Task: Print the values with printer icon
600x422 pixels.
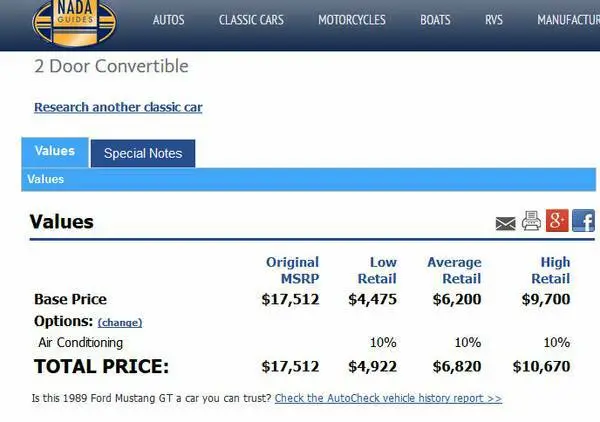Action: pyautogui.click(x=531, y=221)
